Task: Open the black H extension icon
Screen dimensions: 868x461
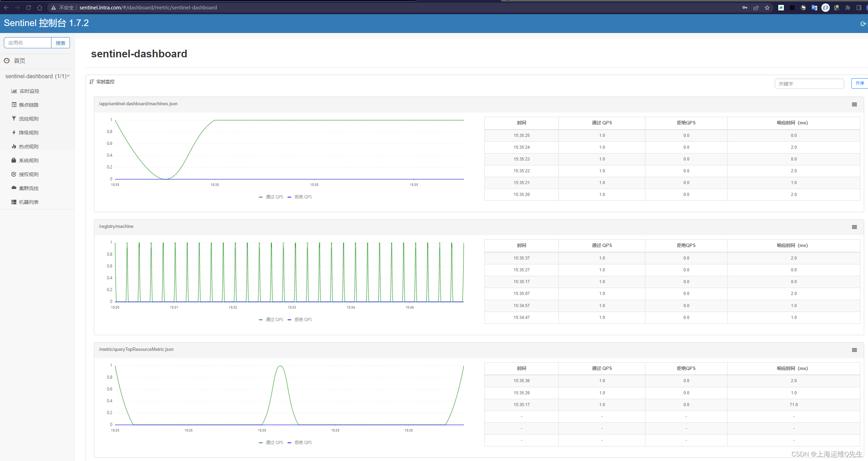Action: click(x=792, y=8)
